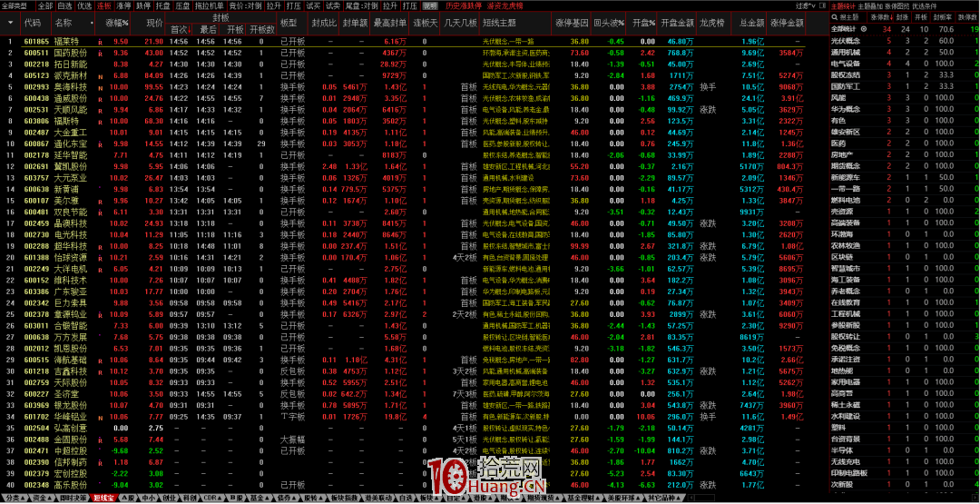Select stock row 通威股份
Image resolution: width=980 pixels, height=504 pixels.
pyautogui.click(x=403, y=98)
